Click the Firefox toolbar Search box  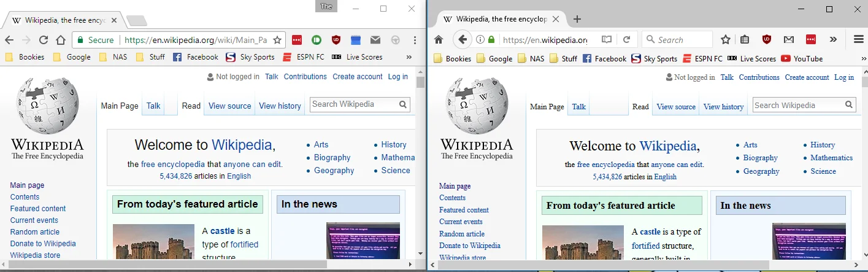677,39
